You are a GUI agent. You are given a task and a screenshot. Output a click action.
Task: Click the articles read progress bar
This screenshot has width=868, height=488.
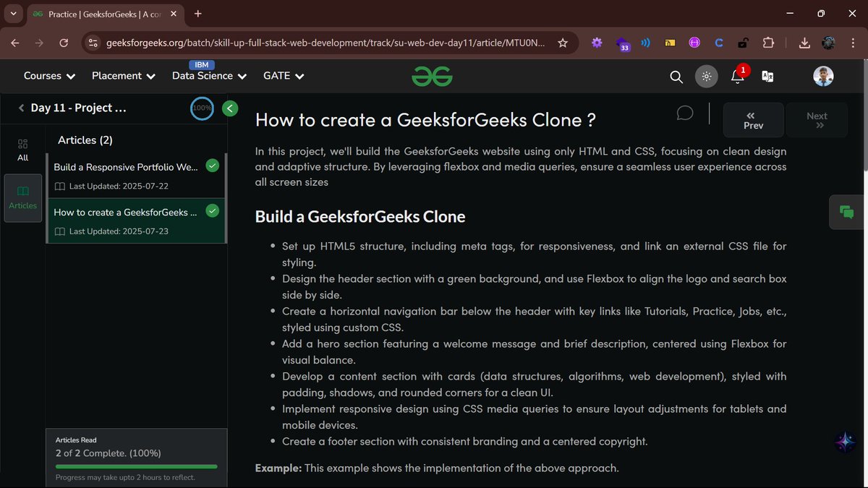(x=136, y=467)
